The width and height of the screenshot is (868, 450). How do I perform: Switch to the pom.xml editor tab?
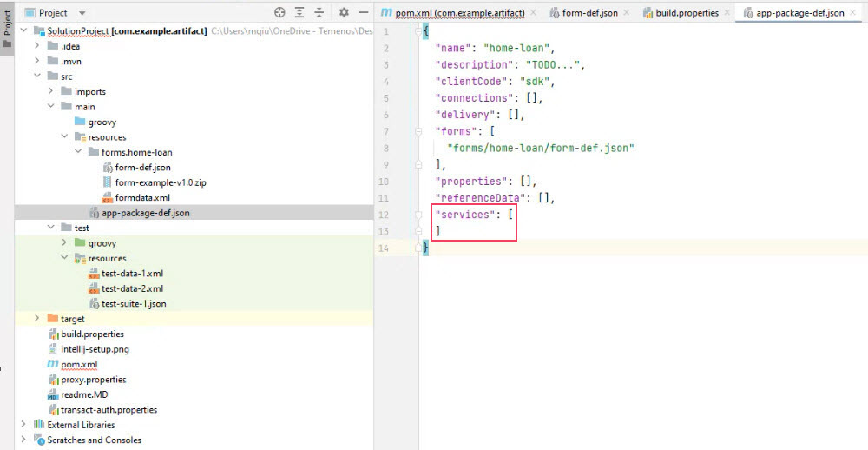pos(459,13)
